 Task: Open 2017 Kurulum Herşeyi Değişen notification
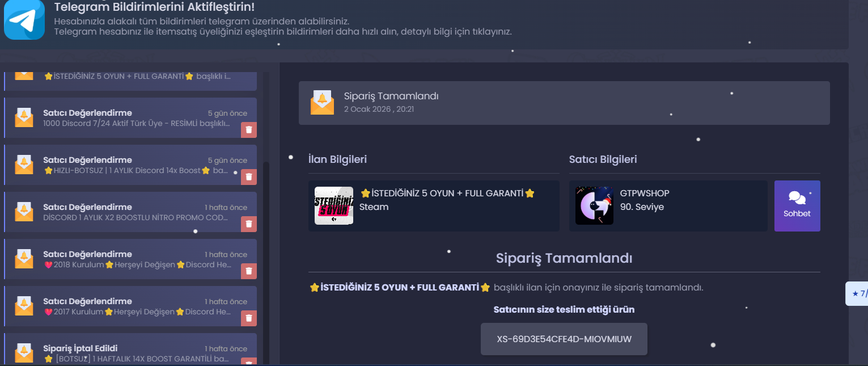(130, 306)
